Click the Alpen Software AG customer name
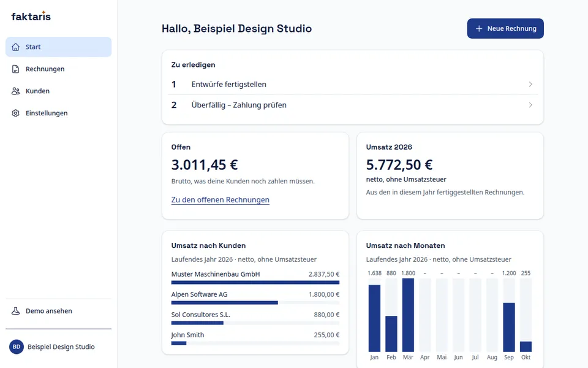 (x=200, y=294)
